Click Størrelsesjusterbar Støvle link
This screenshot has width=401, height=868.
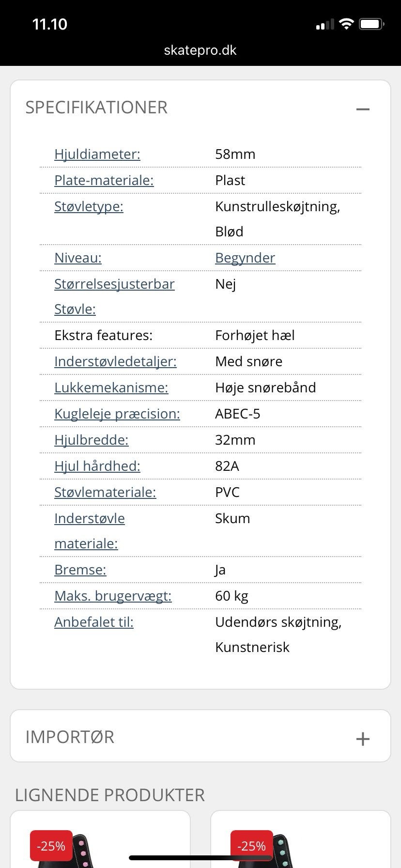point(114,296)
